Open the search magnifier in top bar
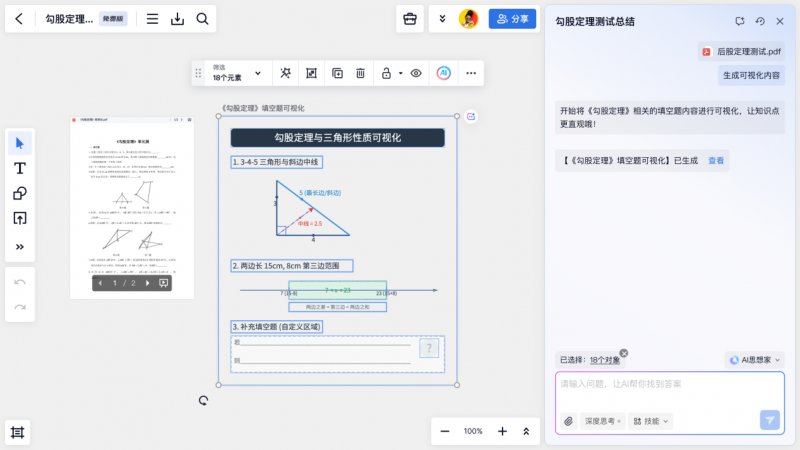 [202, 19]
